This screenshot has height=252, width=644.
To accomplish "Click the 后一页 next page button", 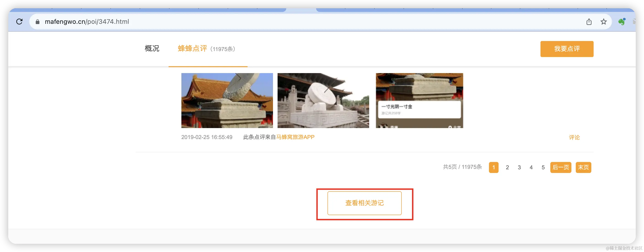I will tap(561, 167).
